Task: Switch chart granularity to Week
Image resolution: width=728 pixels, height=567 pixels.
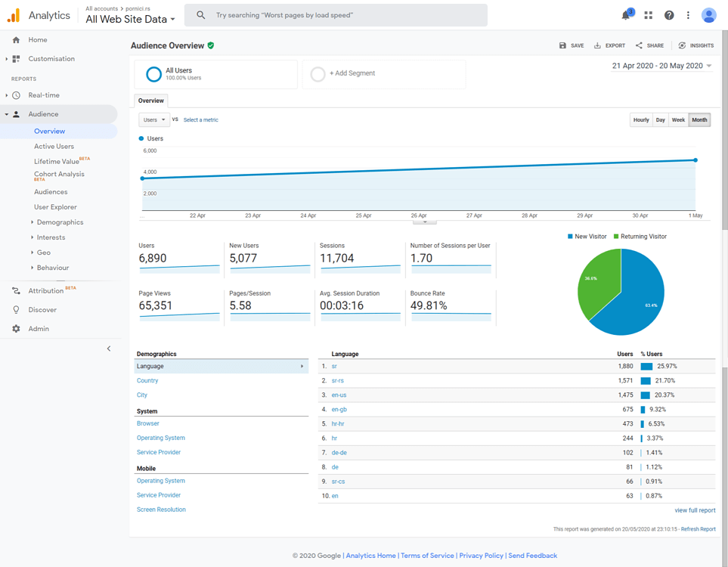Action: 678,119
